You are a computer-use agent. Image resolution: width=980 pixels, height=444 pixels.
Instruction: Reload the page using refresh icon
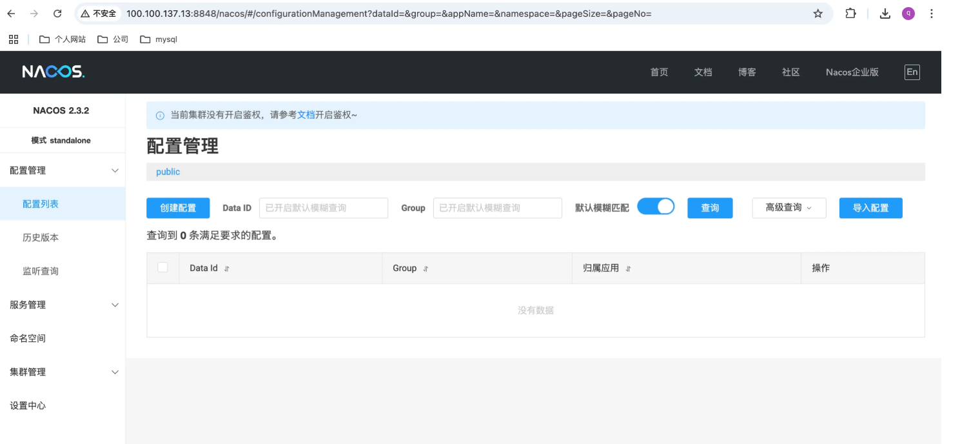(57, 14)
